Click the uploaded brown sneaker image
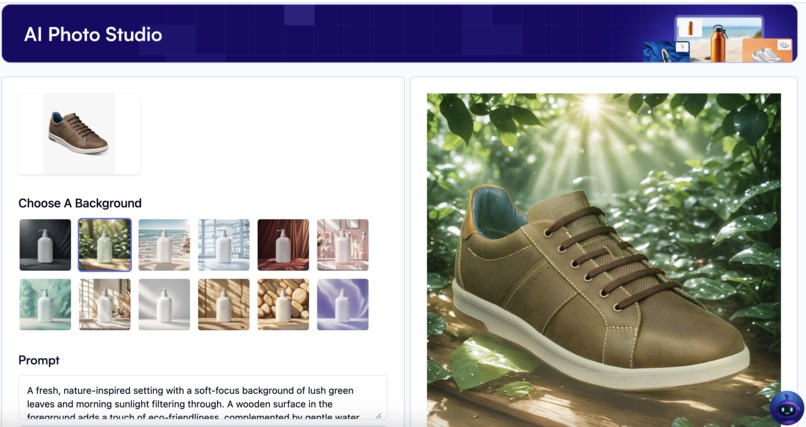The image size is (806, 427). coord(79,134)
